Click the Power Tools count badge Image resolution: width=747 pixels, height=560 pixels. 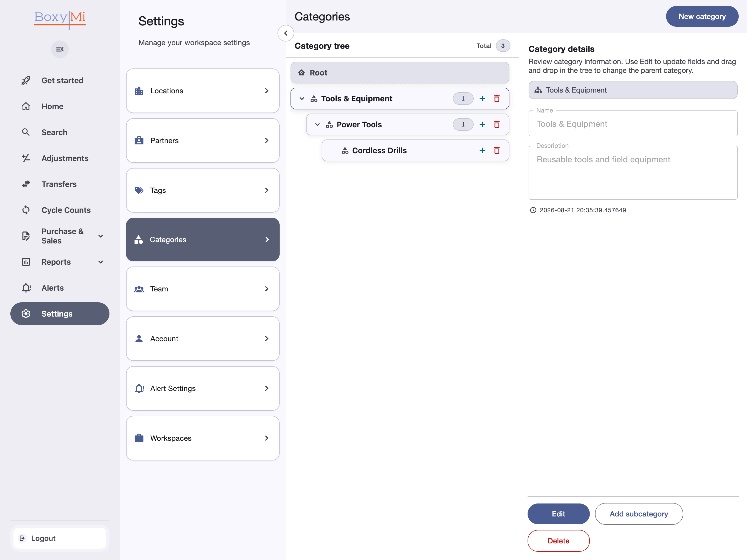463,124
